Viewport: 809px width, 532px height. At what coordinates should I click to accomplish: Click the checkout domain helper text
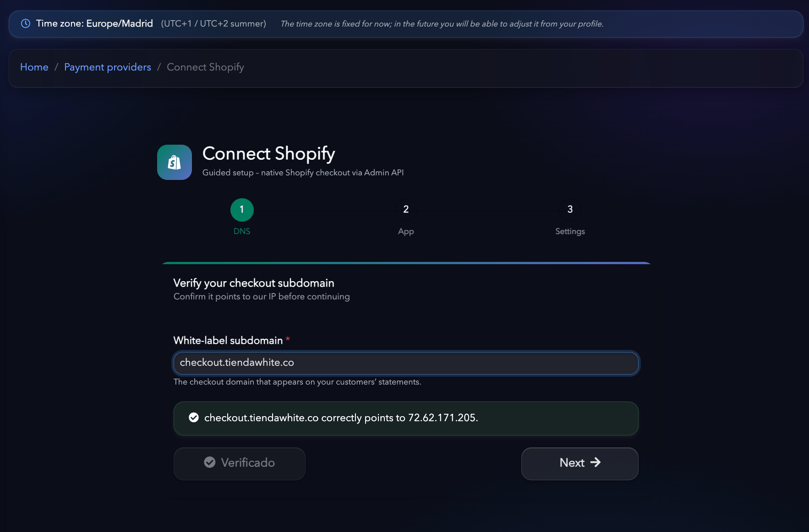coord(297,382)
